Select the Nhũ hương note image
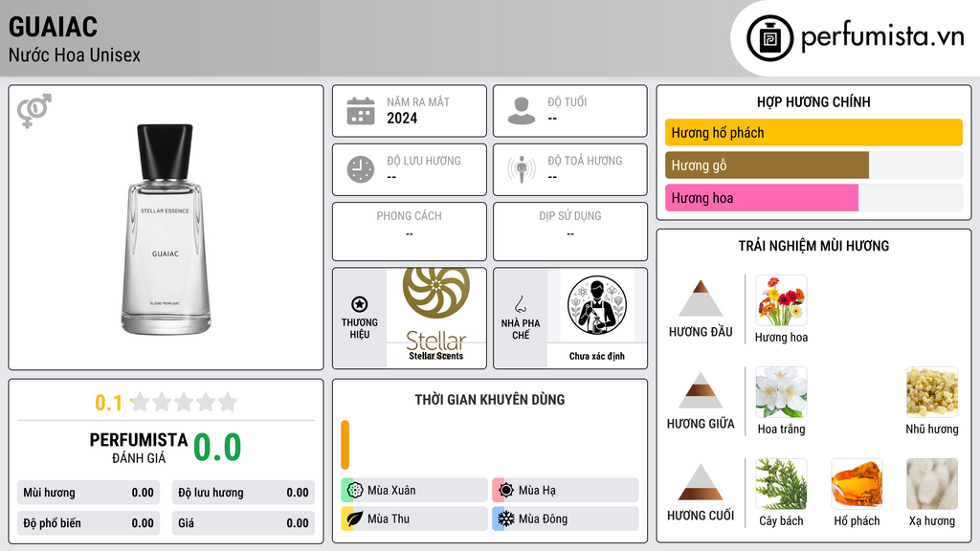Viewport: 980px width, 551px height. point(932,392)
